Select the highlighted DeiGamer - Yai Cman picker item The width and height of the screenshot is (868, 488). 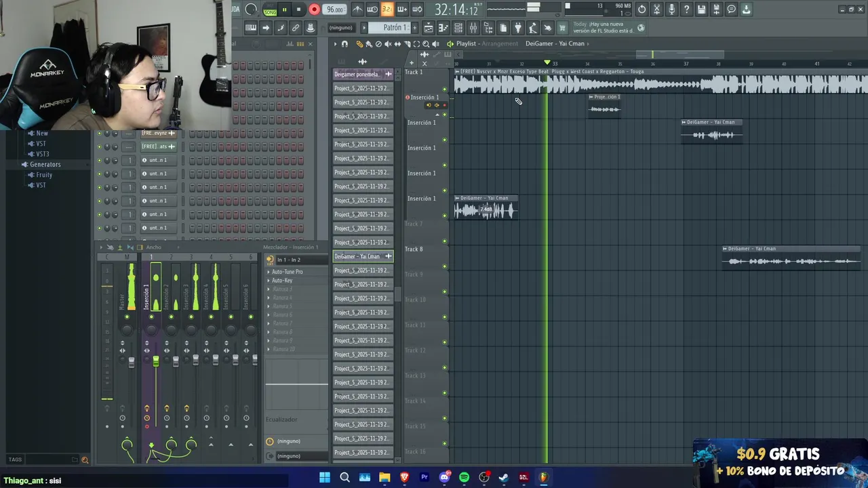(363, 256)
